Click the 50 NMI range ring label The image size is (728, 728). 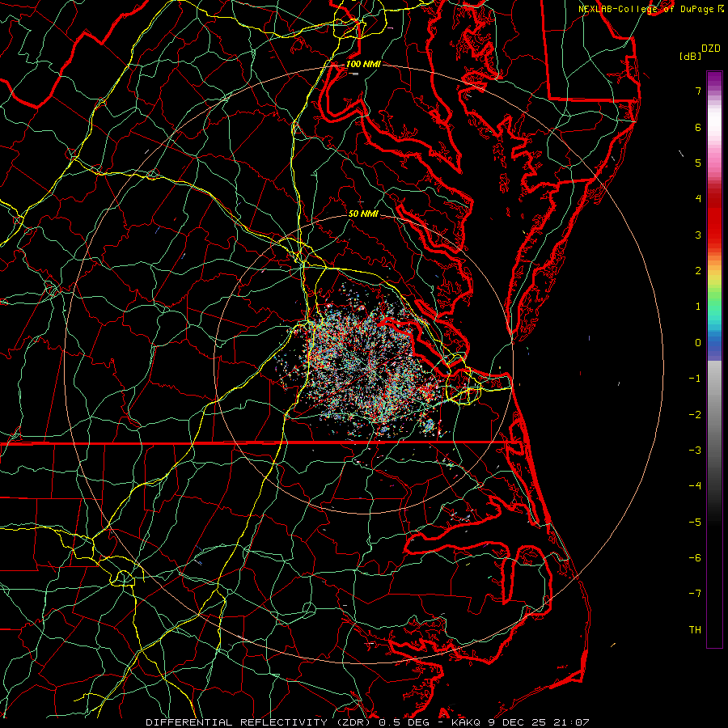(363, 214)
